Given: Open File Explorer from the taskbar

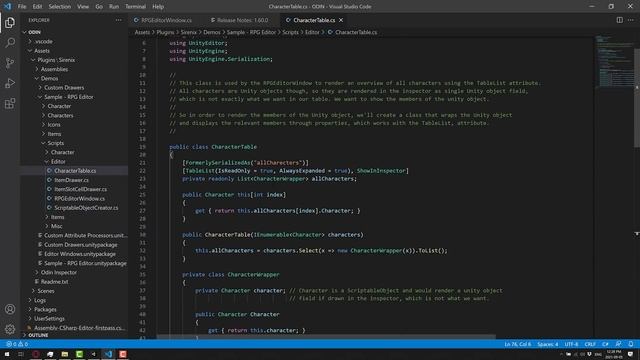Looking at the screenshot, I should 64,354.
